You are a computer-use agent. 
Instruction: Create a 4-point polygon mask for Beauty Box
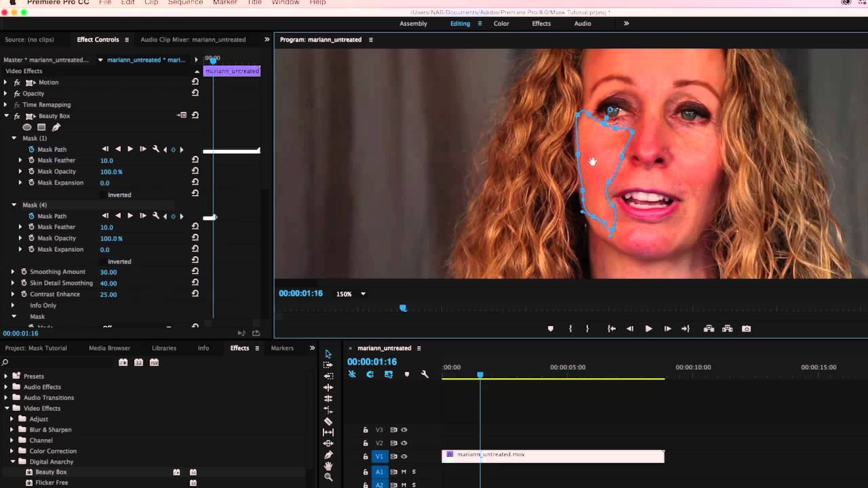[x=41, y=127]
